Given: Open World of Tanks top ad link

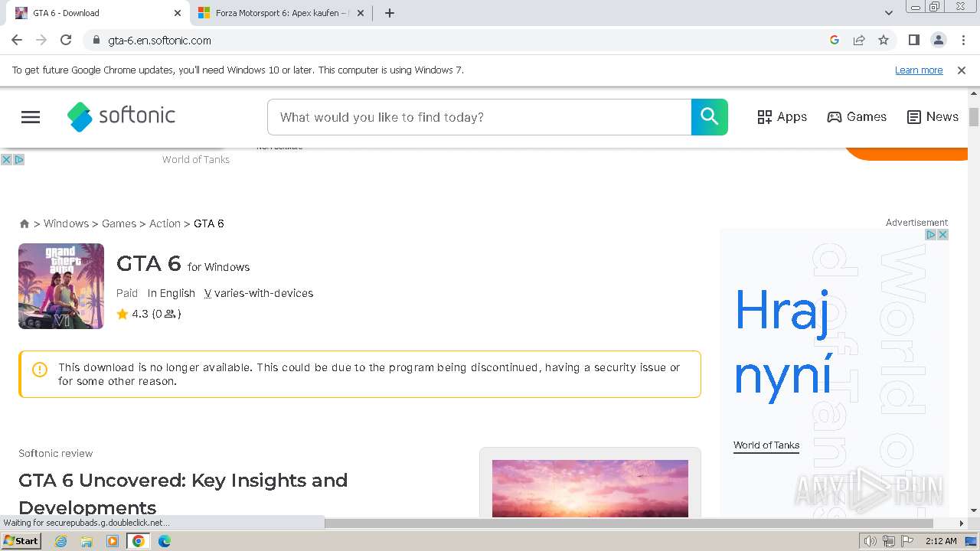Looking at the screenshot, I should point(196,159).
